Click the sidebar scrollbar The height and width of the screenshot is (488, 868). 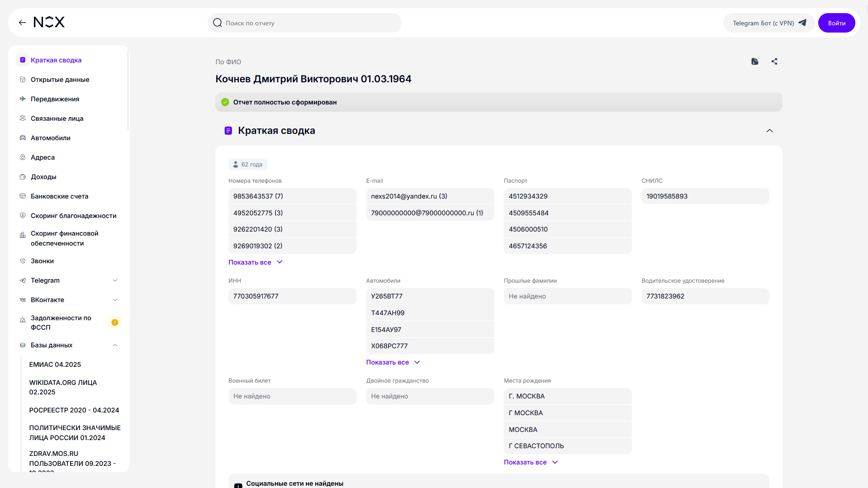[x=128, y=90]
